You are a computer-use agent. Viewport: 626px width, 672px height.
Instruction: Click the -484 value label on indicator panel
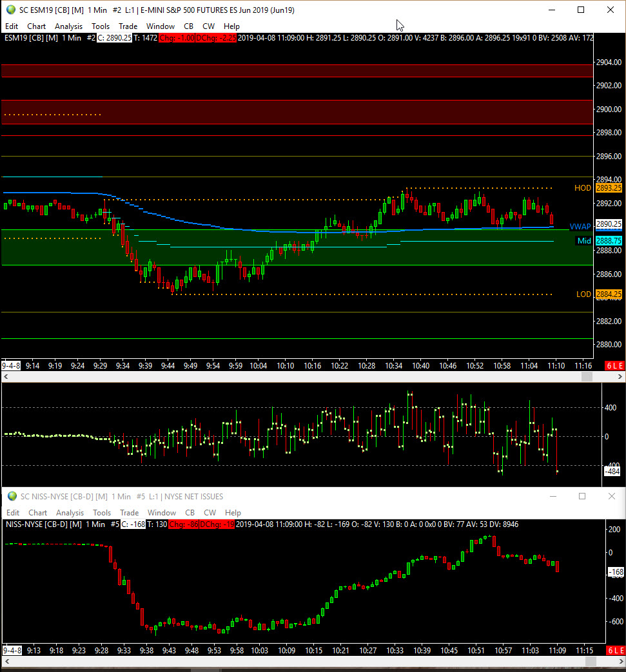[x=612, y=472]
